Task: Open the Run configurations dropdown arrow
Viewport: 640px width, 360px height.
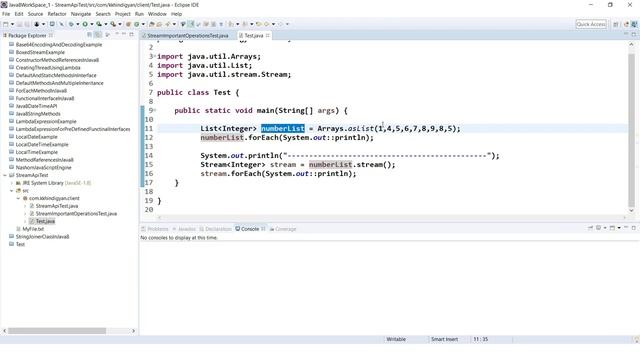Action: pyautogui.click(x=92, y=24)
